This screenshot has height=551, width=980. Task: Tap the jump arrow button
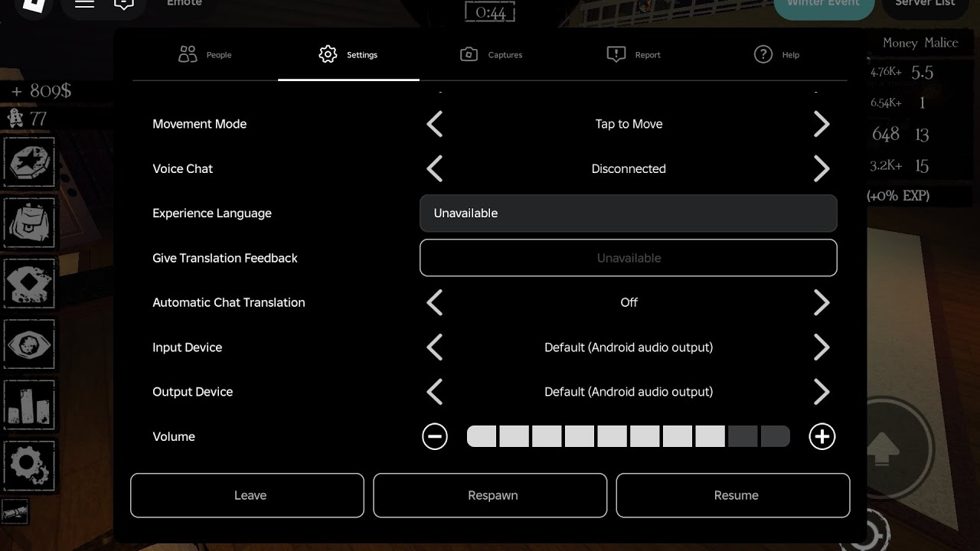[884, 449]
